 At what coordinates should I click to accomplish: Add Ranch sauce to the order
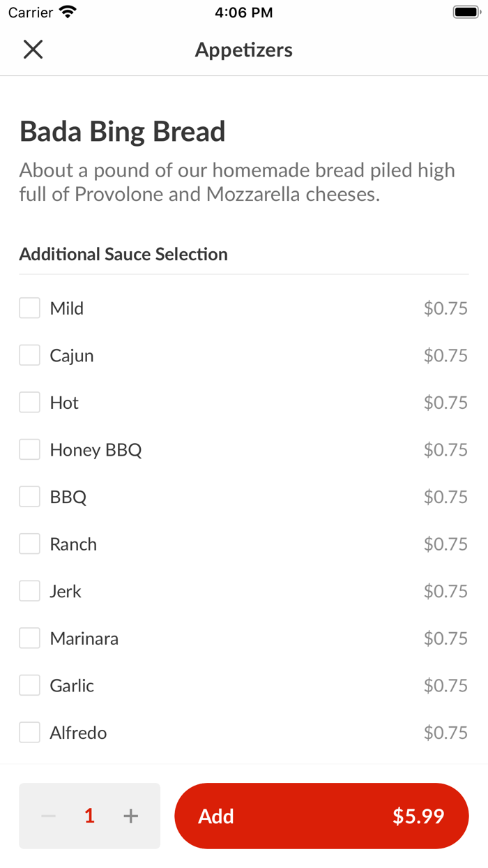click(x=29, y=544)
